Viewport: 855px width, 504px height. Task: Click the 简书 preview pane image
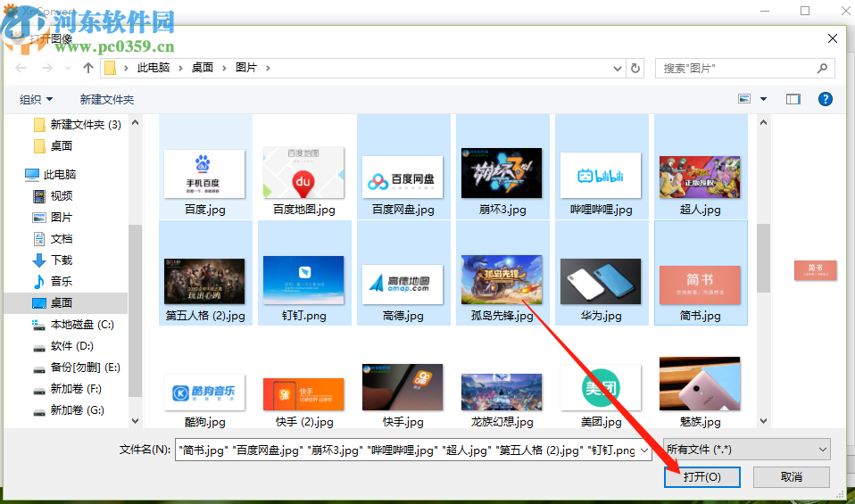(x=815, y=270)
